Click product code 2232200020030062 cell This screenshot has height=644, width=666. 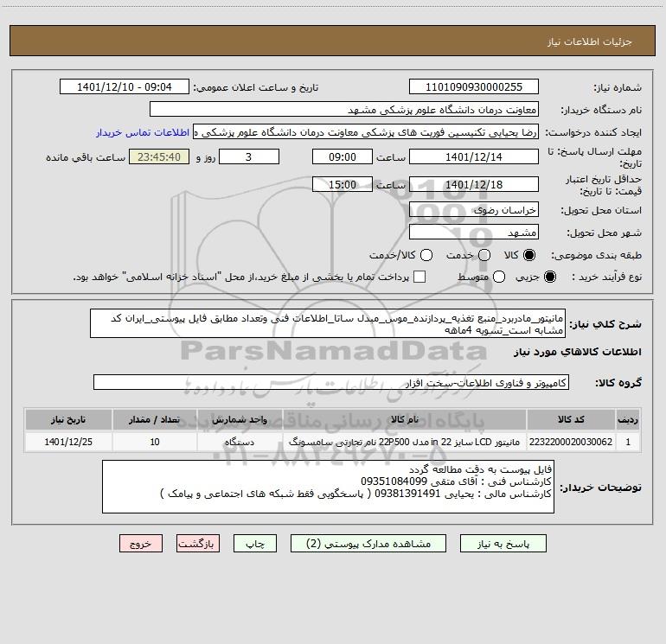pos(571,442)
